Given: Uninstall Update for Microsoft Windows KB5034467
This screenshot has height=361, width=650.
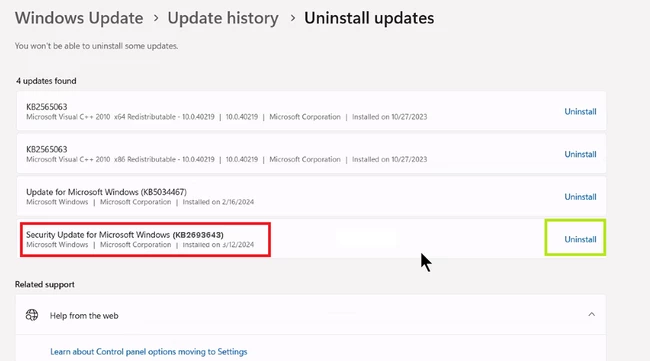Looking at the screenshot, I should tap(580, 197).
